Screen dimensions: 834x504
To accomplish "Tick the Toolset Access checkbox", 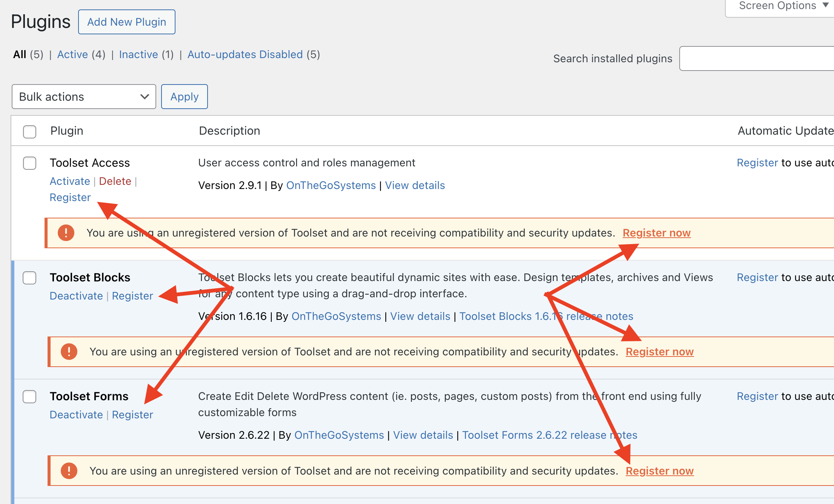I will [x=30, y=163].
